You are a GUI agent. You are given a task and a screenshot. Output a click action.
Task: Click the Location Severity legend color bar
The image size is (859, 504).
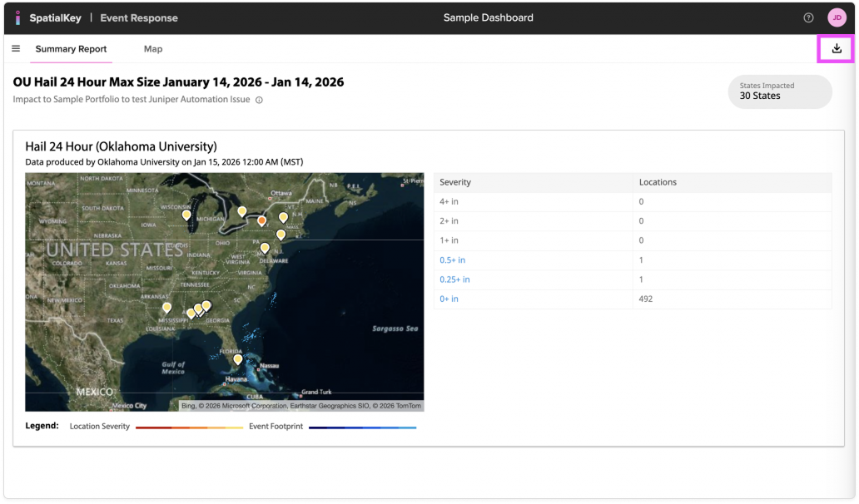point(189,427)
